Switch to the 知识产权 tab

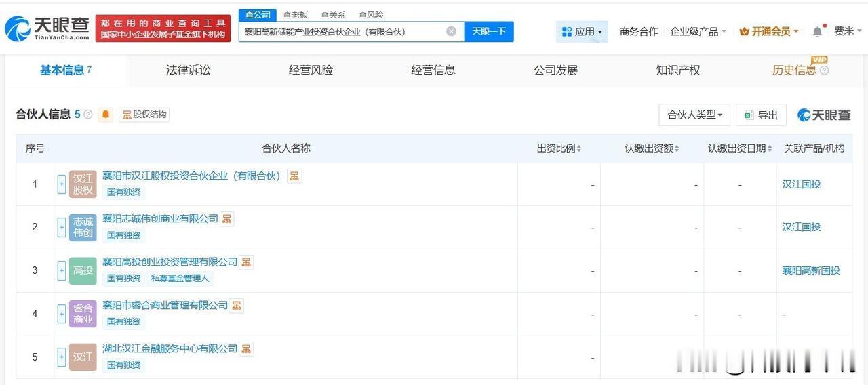678,70
